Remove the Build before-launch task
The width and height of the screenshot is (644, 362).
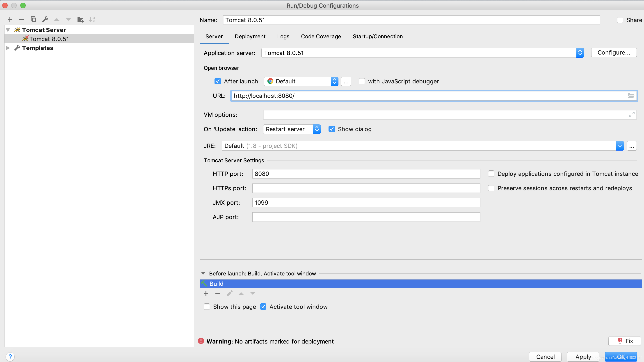click(217, 293)
